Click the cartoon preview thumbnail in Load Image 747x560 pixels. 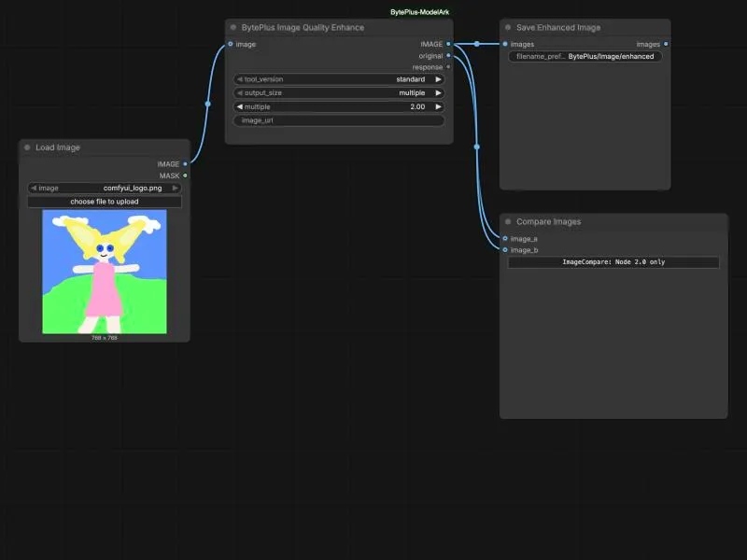coord(105,272)
